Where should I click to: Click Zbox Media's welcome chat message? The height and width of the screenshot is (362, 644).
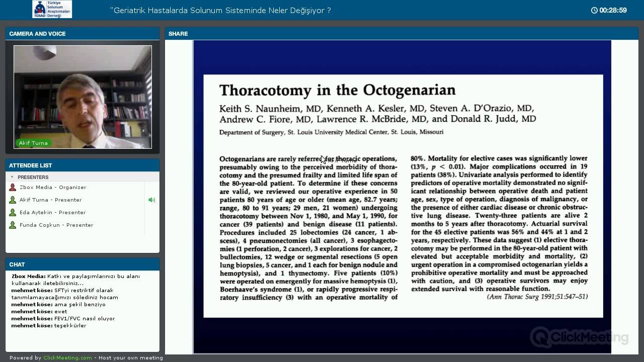[x=75, y=280]
